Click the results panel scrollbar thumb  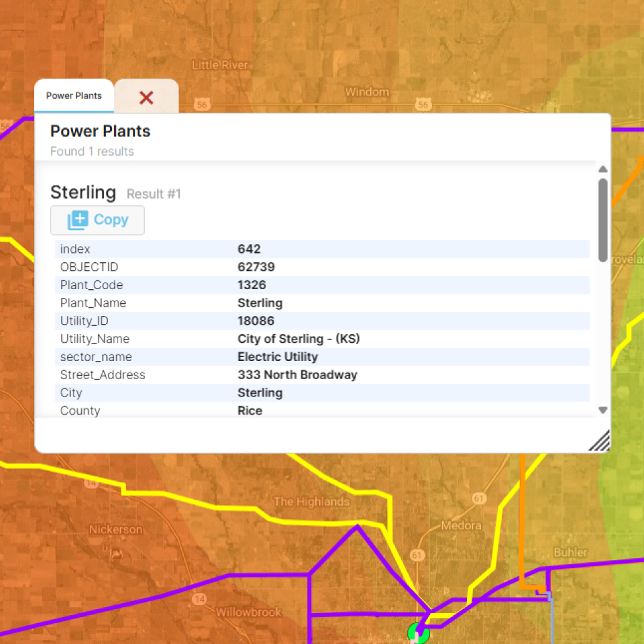tap(602, 219)
